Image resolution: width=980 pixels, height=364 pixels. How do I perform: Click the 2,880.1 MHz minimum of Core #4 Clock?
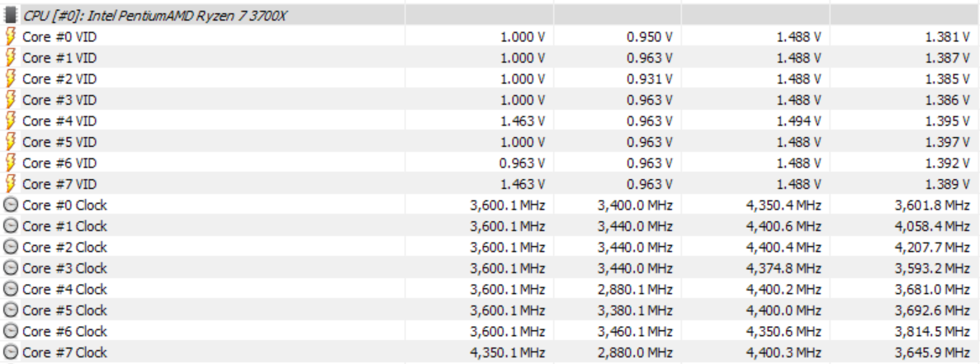click(x=634, y=289)
